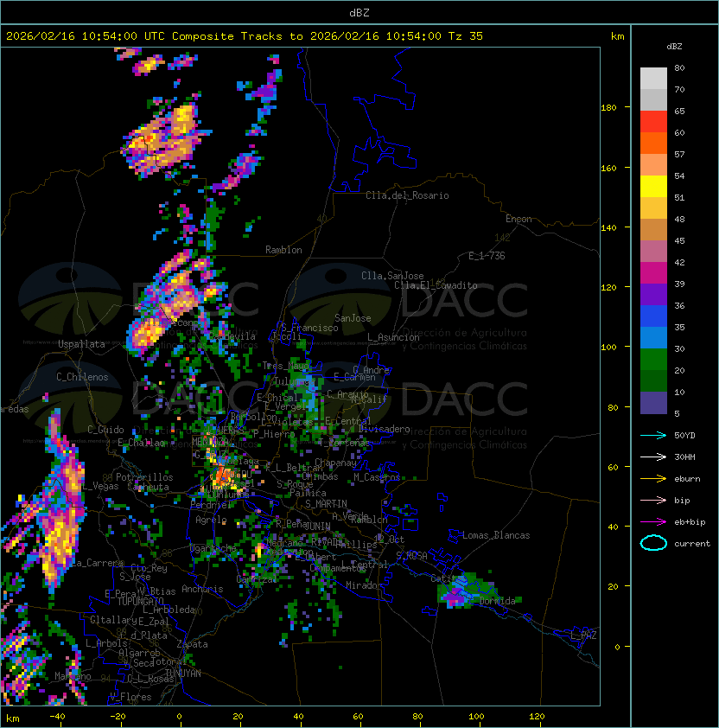
Task: Click the pink bip arrow legend icon
Action: 653,500
